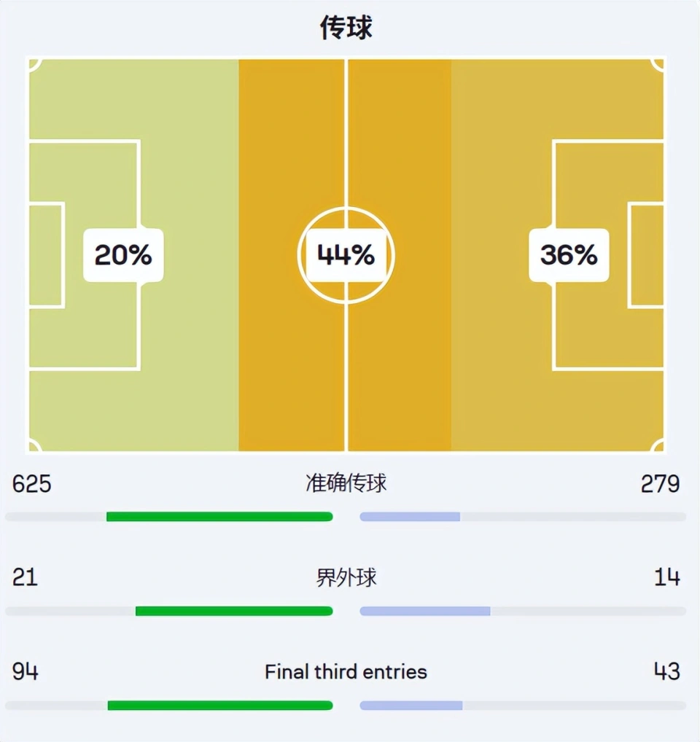Screen dimensions: 700x742
Task: Click the 21 throw-ins value
Action: 25,578
